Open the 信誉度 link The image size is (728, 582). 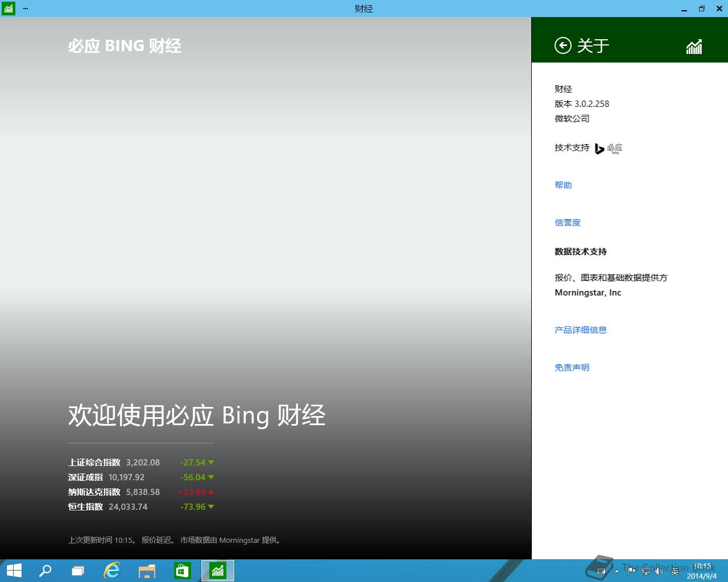pos(568,222)
